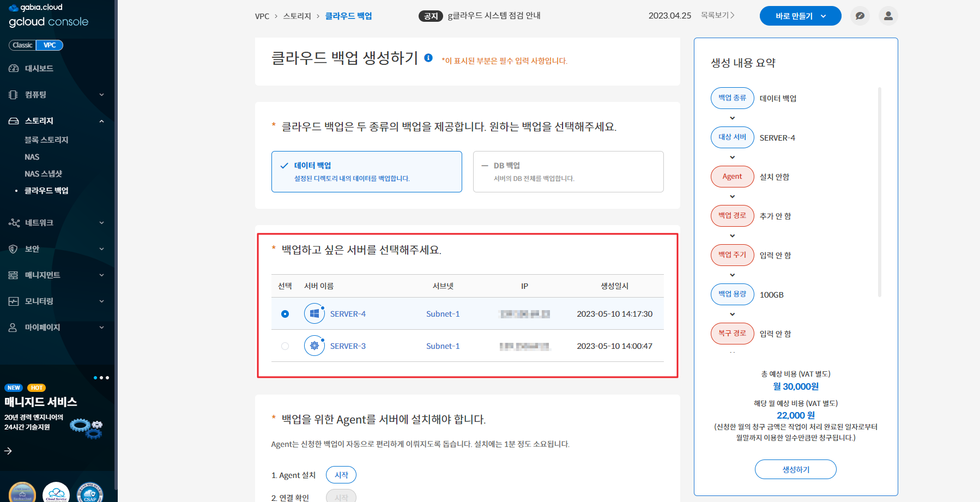Viewport: 980px width, 502px height.
Task: Click the gabia.cloud gcloud console logo
Action: [49, 15]
